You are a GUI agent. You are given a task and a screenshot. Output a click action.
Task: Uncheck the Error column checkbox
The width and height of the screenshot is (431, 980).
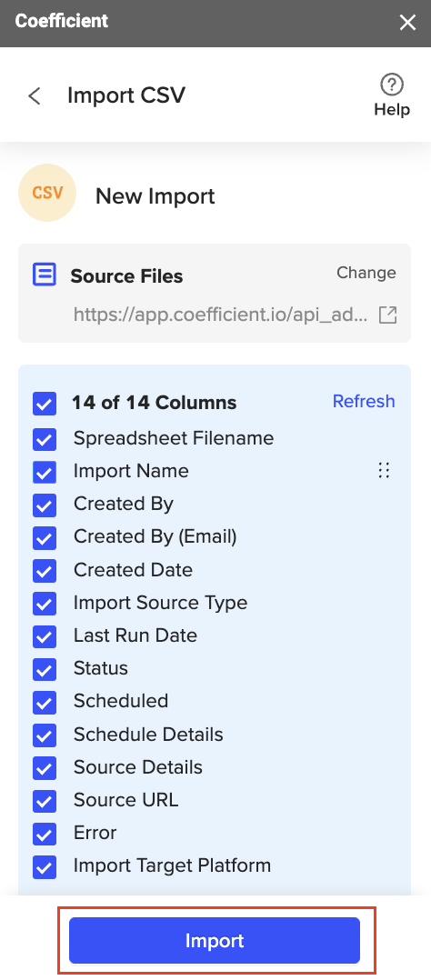[x=45, y=834]
